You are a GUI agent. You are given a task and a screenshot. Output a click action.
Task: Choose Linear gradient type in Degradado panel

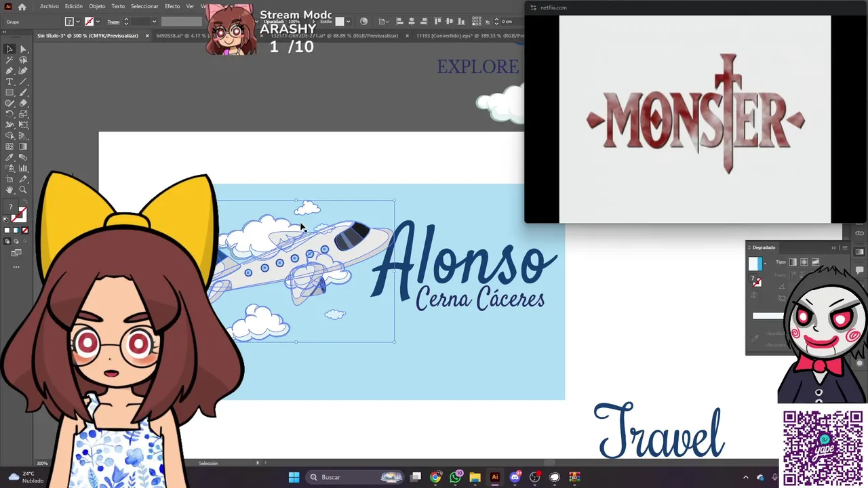793,262
